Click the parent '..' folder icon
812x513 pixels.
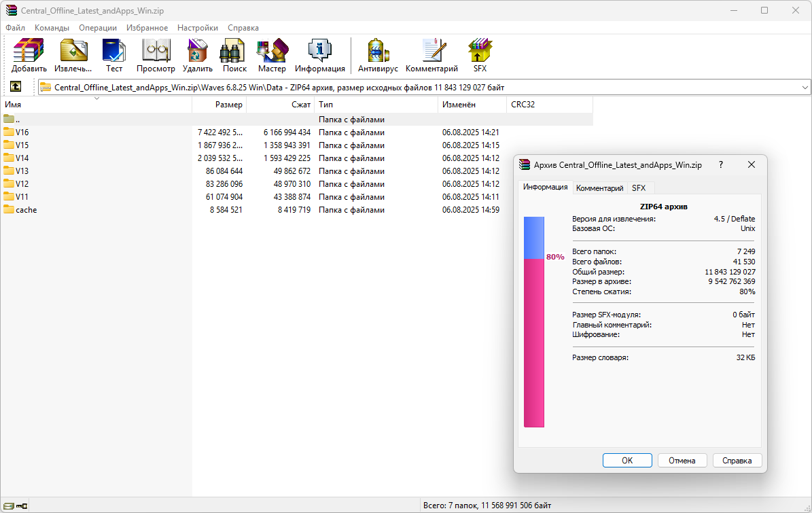(9, 119)
